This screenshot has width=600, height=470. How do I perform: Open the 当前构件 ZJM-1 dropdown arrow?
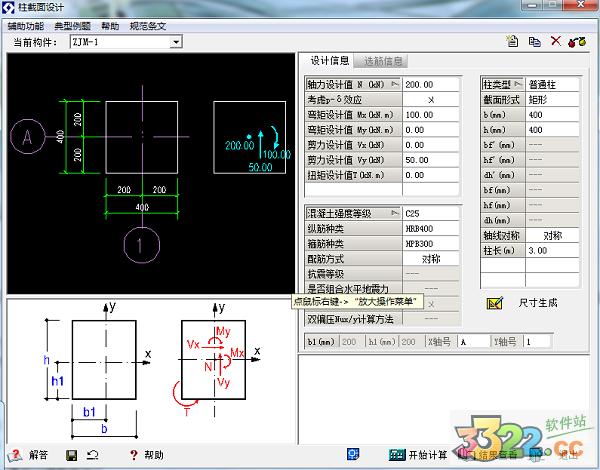[176, 42]
